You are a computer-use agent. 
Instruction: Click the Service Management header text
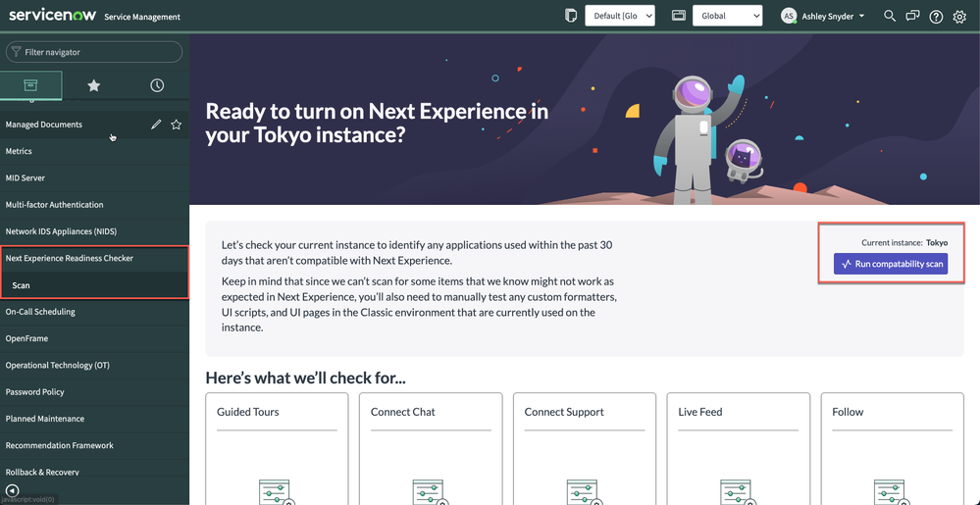tap(142, 17)
